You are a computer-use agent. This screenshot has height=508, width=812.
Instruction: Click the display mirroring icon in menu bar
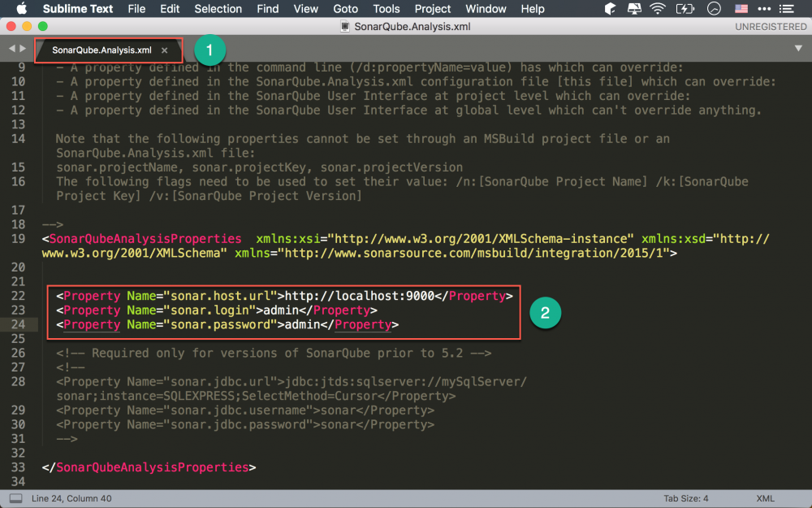click(x=634, y=9)
